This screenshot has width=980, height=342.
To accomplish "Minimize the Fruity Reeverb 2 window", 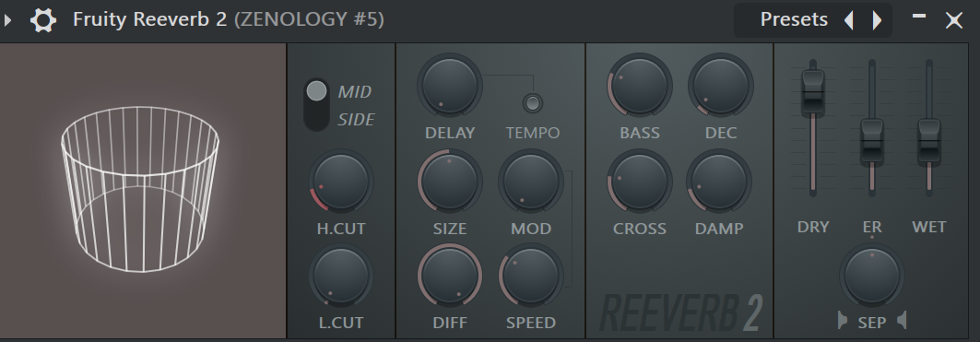I will coord(919,17).
